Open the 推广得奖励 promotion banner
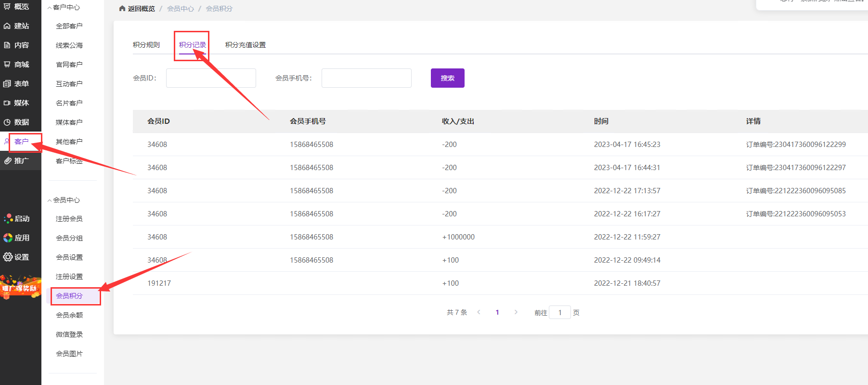The image size is (868, 385). [20, 288]
